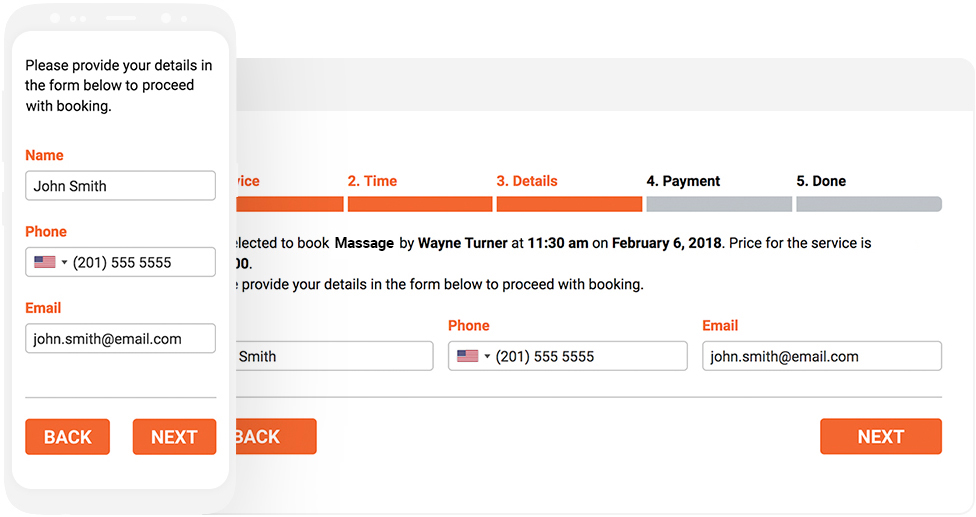Open country code dropdown arrow in mobile form

64,263
